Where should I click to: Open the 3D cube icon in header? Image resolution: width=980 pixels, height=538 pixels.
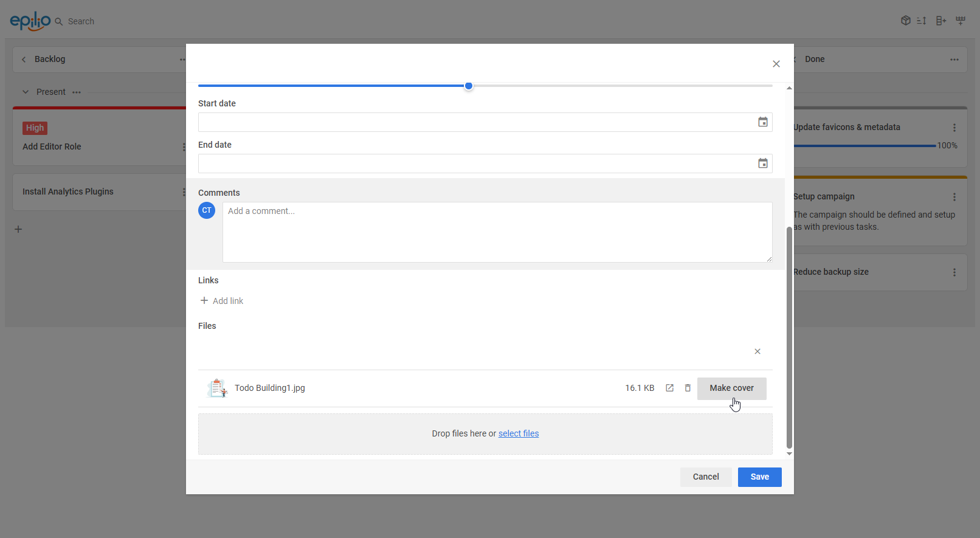click(905, 21)
